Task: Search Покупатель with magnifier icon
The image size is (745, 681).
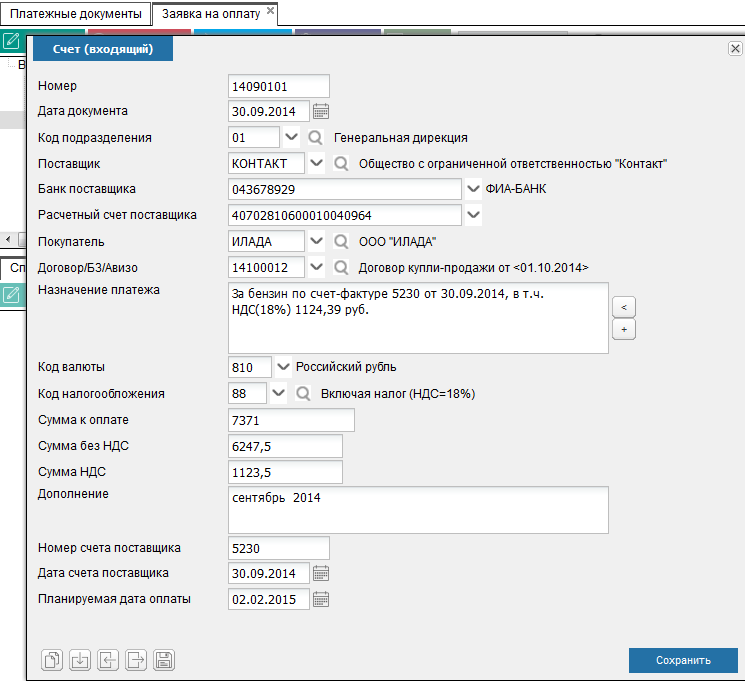Action: tap(341, 242)
